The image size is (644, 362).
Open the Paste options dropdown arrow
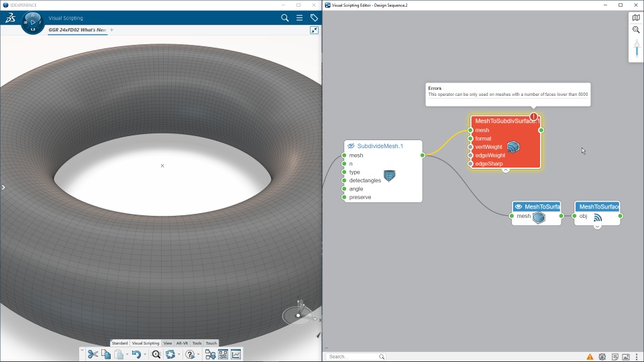click(x=127, y=354)
